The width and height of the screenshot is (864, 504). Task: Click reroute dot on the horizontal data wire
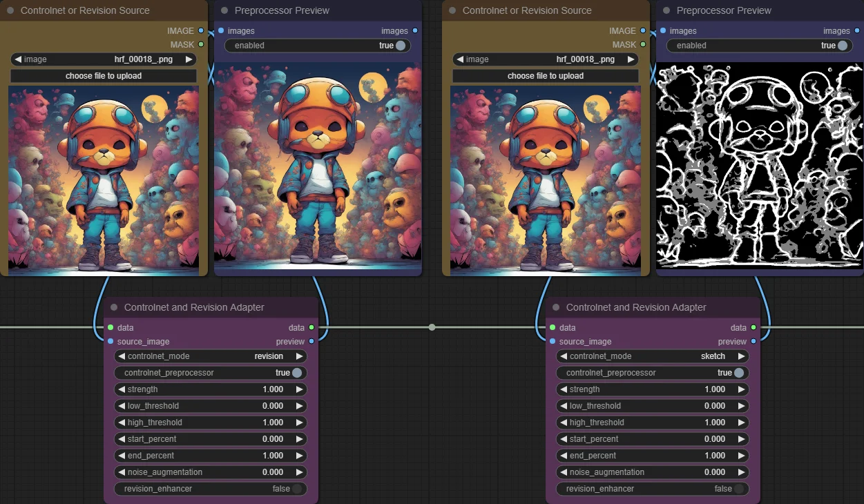tap(432, 327)
